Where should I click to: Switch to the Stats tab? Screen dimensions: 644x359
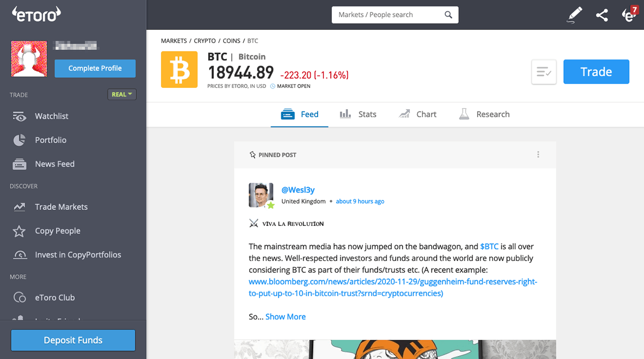[358, 114]
